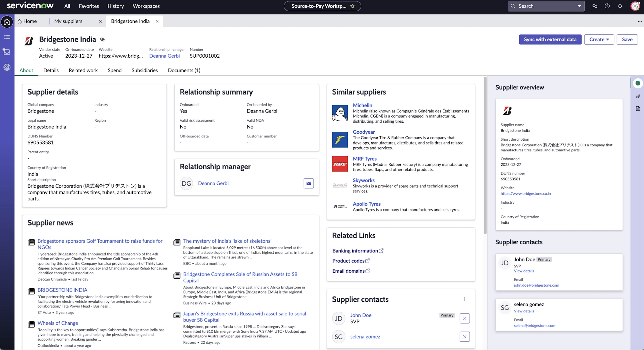The image size is (644, 350).
Task: Remove selena gomez from supplier contacts
Action: [465, 337]
